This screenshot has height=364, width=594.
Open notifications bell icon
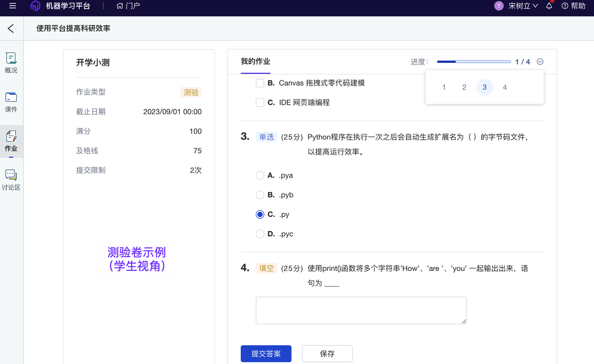pyautogui.click(x=549, y=6)
